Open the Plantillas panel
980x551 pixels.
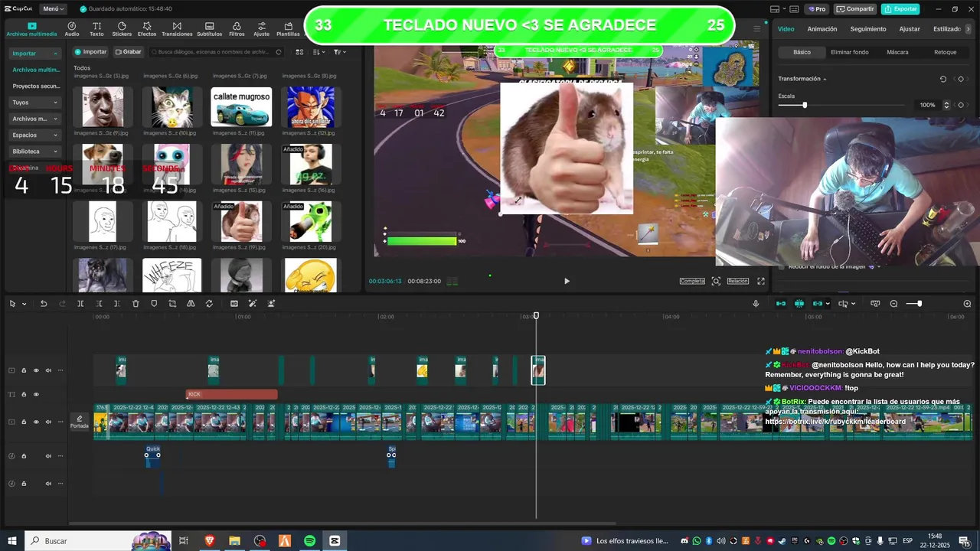tap(288, 29)
